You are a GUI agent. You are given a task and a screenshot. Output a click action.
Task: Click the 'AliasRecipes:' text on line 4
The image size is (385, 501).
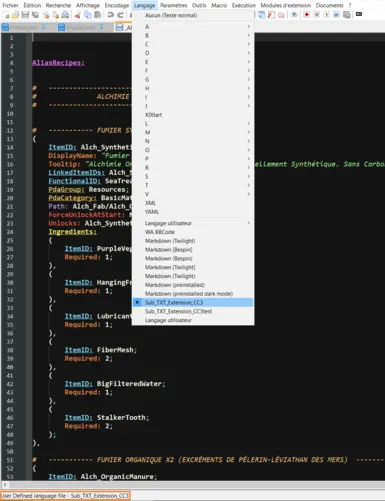click(58, 63)
